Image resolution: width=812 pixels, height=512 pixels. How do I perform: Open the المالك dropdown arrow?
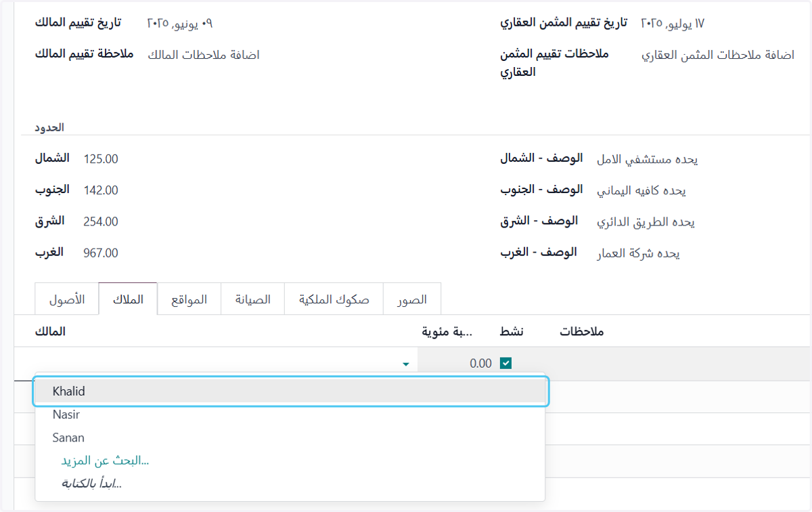coord(405,364)
